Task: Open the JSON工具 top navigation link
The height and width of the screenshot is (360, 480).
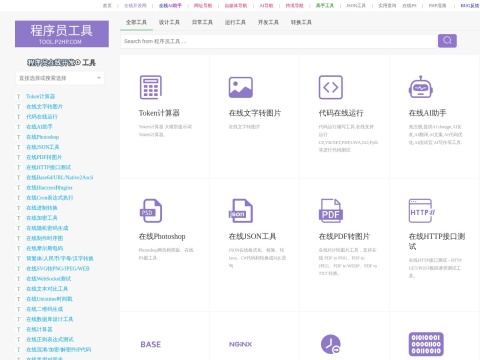Action: click(x=356, y=6)
